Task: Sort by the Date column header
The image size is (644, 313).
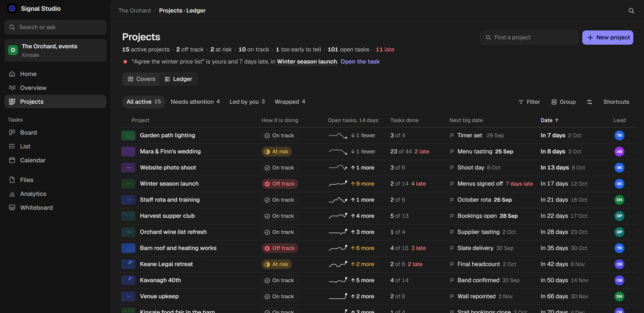Action: tap(550, 120)
